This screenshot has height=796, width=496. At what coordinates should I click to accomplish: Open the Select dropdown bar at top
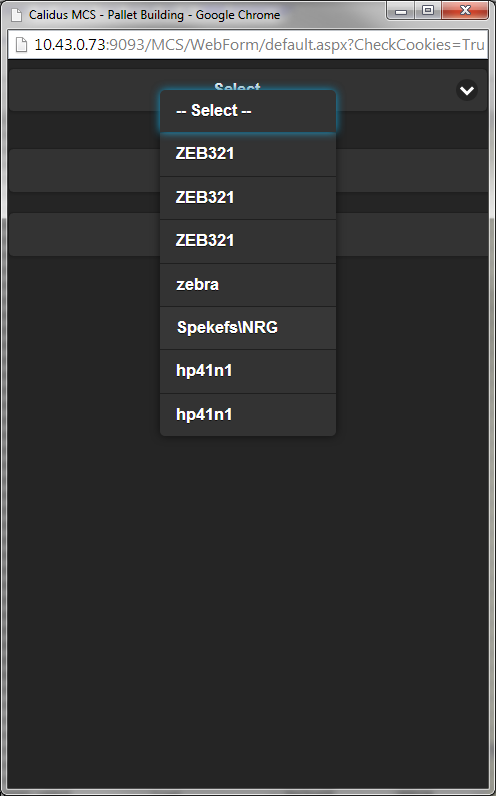[248, 90]
